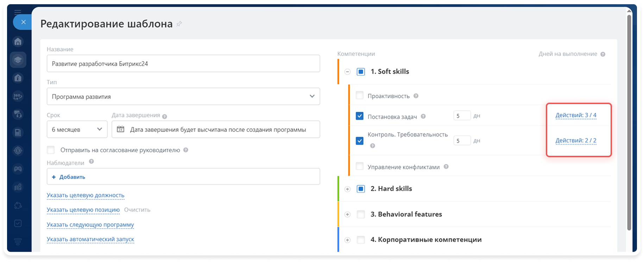Viewport: 644px width, 262px height.
Task: Check Отправить на согласование руководителю option
Action: pos(51,150)
